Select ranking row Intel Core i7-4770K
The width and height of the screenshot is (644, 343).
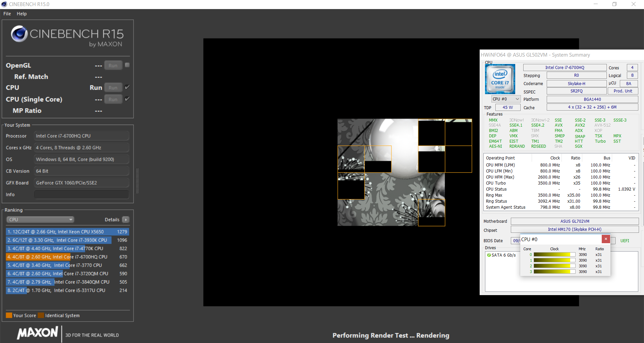(x=67, y=249)
